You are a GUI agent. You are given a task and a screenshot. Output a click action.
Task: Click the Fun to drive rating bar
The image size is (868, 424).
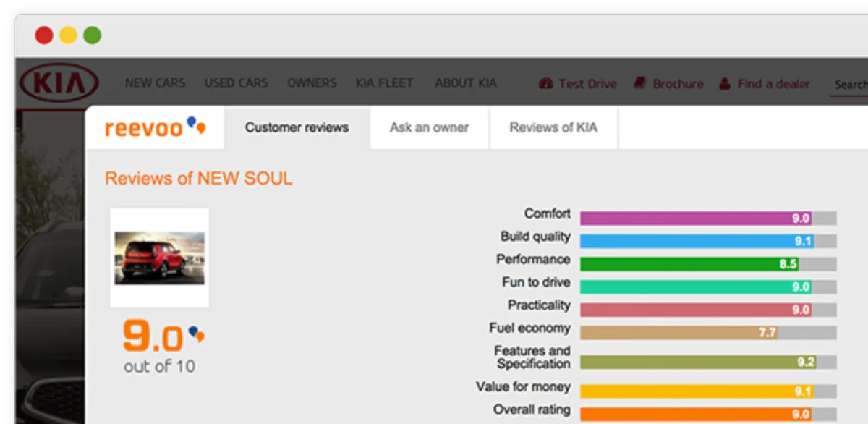(708, 287)
